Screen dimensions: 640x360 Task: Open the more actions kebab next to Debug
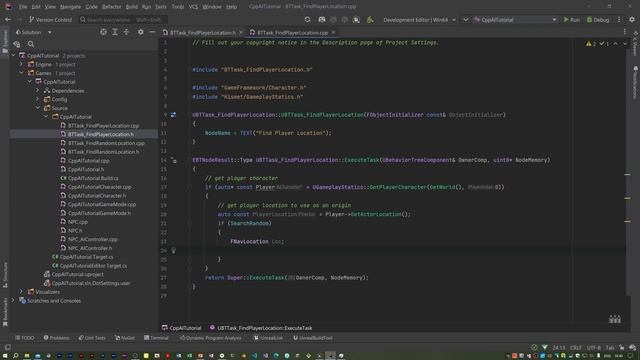pyautogui.click(x=619, y=20)
